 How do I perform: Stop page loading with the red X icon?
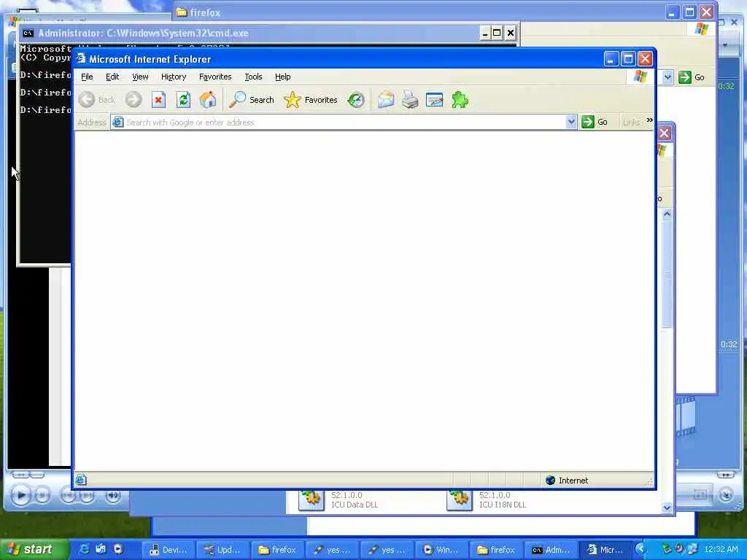[x=158, y=99]
